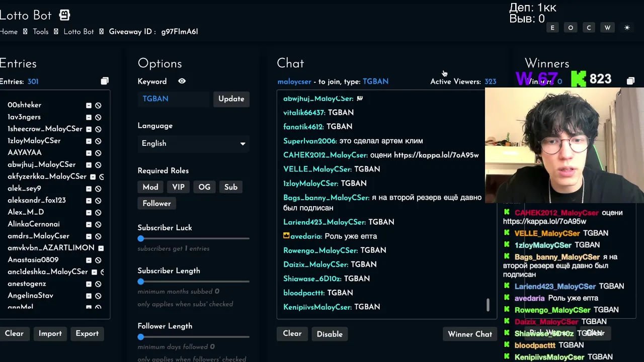Ban entry anestogenz with block icon
This screenshot has width=644, height=362.
[98, 284]
